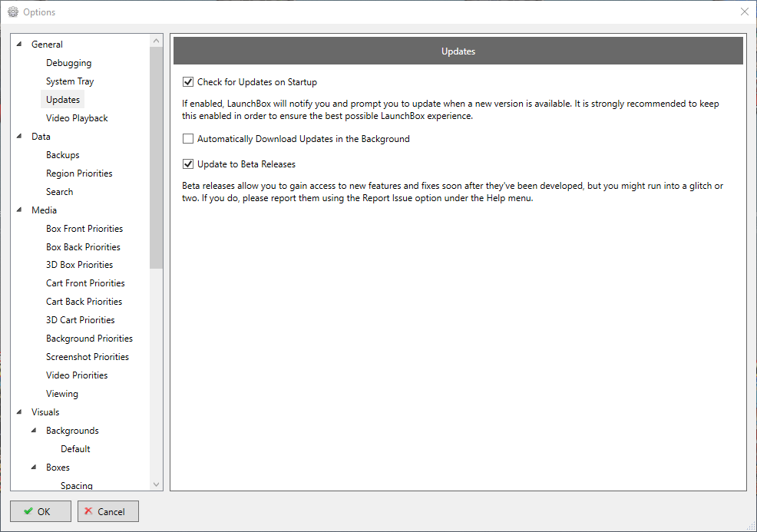The width and height of the screenshot is (757, 532).
Task: Enable Check for Updates on Startup checkbox
Action: pyautogui.click(x=188, y=82)
